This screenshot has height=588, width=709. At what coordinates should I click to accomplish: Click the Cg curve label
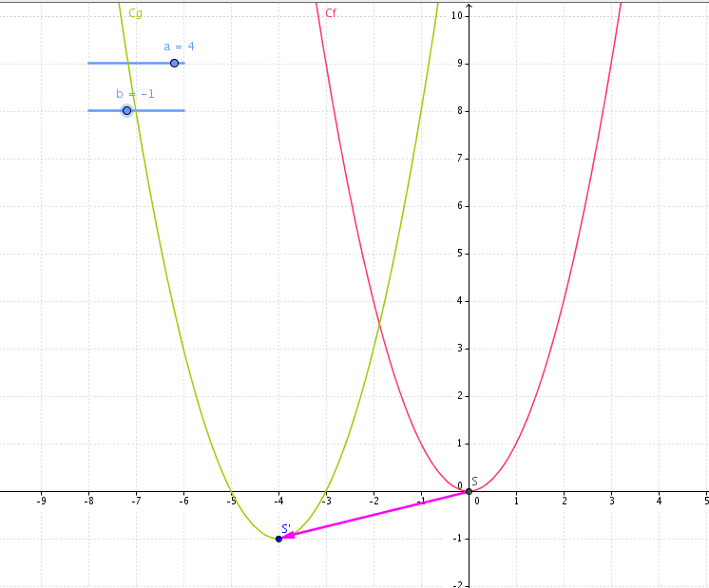click(135, 13)
